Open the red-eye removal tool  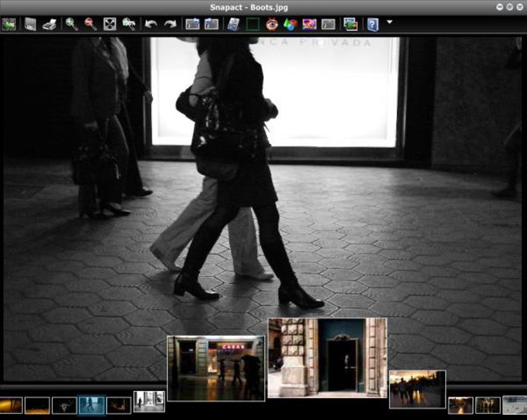coord(272,24)
